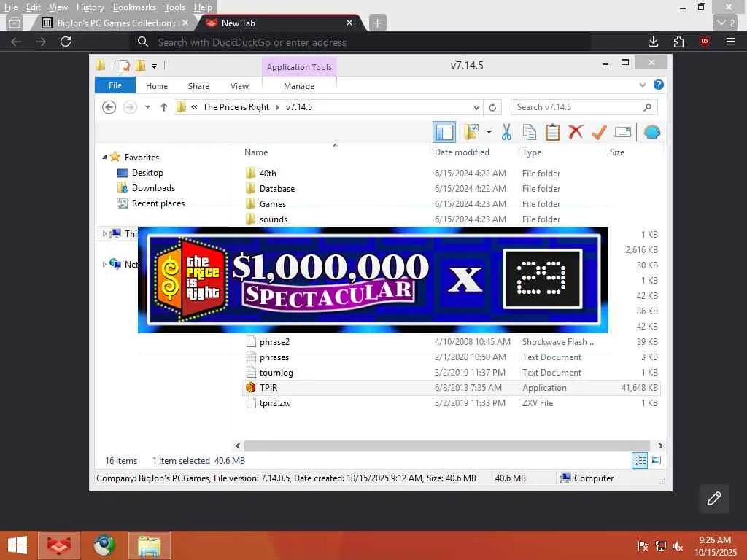Open the Windows Start button
The height and width of the screenshot is (560, 747).
pyautogui.click(x=18, y=545)
